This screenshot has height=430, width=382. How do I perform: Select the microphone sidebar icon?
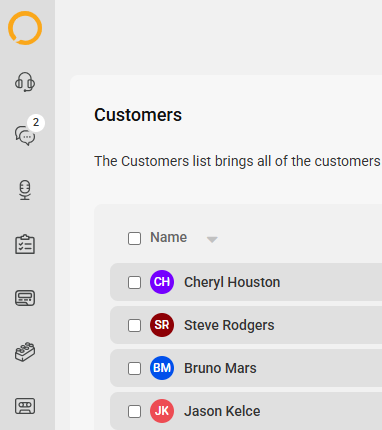[25, 190]
